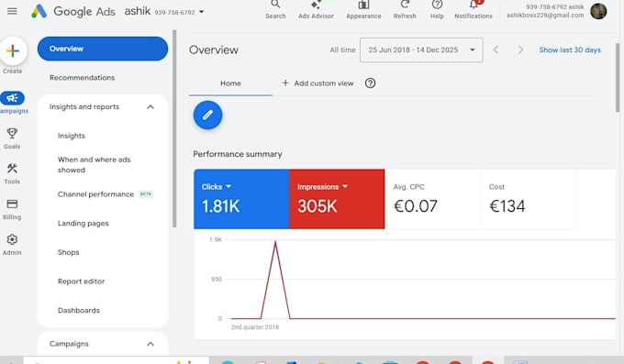This screenshot has width=624, height=364.
Task: Click the sidebar vertical scrollbar
Action: click(174, 128)
